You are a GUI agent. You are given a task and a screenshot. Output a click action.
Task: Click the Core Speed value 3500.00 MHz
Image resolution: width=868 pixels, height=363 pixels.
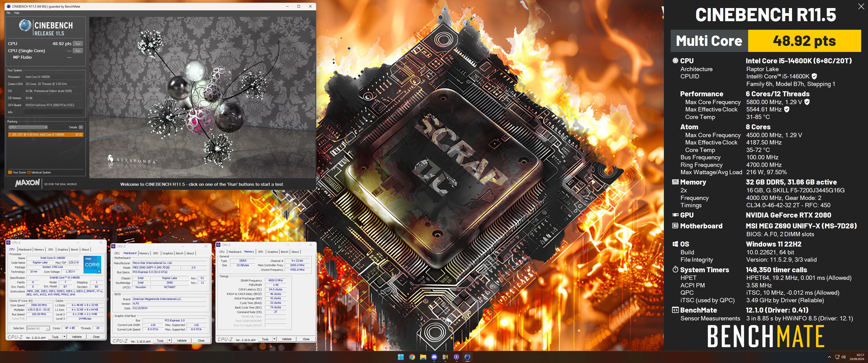pyautogui.click(x=39, y=305)
